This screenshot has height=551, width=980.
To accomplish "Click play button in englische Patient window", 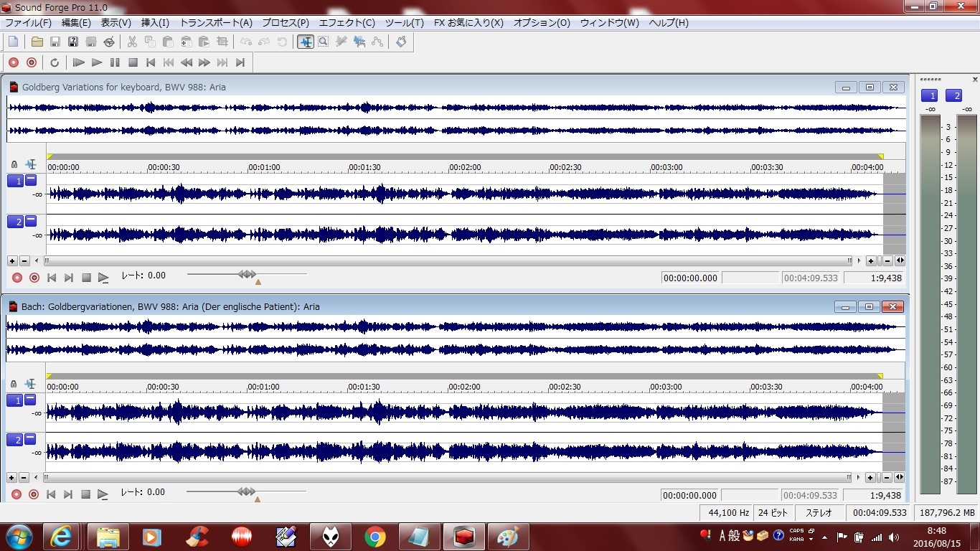I will (x=103, y=494).
